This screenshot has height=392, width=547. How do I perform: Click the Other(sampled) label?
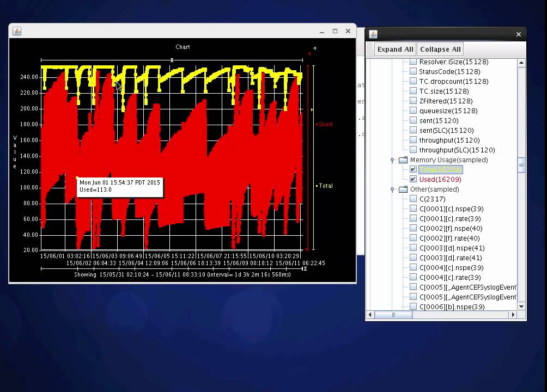click(435, 189)
